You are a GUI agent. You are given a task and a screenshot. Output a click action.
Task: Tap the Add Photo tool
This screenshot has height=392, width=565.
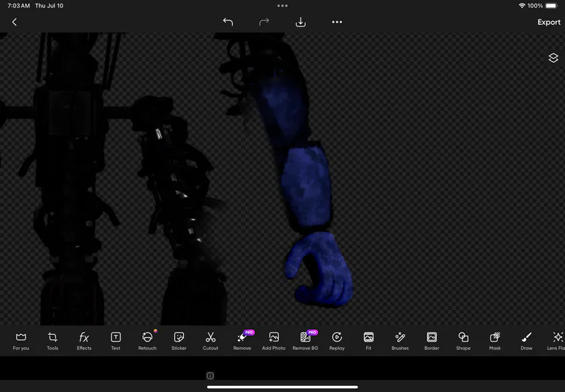[274, 341]
